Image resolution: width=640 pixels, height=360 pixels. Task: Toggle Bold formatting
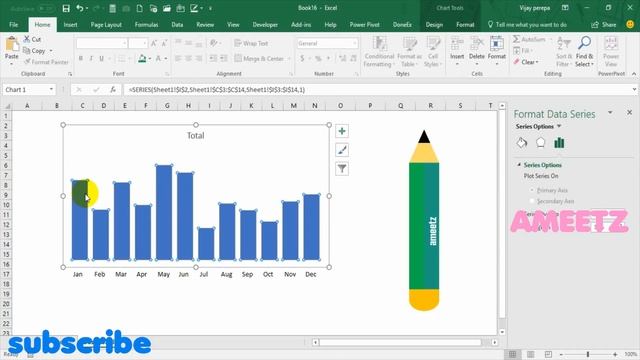coord(81,58)
